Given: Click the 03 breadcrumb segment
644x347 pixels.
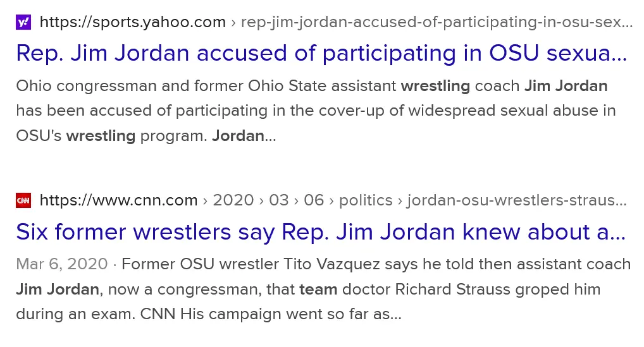Looking at the screenshot, I should tap(278, 201).
